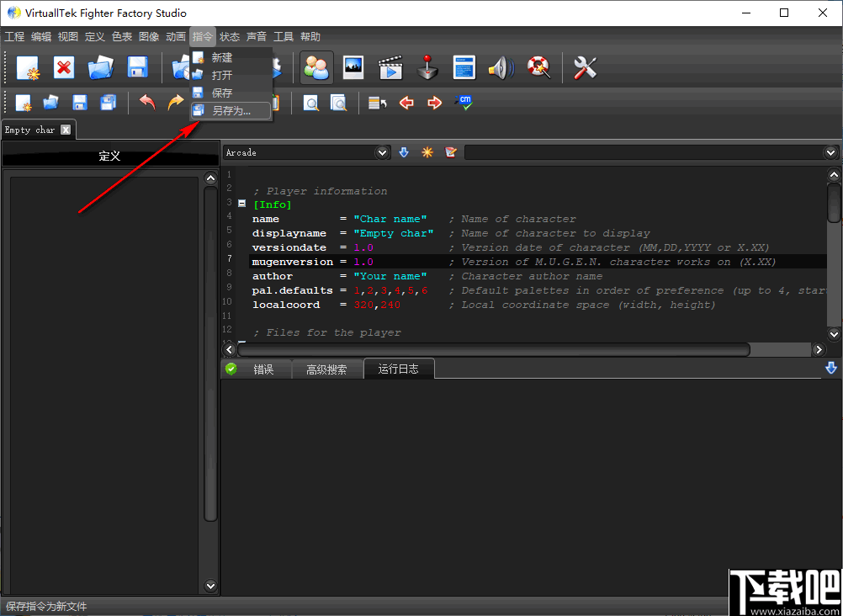Viewport: 843px width, 616px height.
Task: Click blue down arrow next to Arcade dropdown
Action: 404,153
